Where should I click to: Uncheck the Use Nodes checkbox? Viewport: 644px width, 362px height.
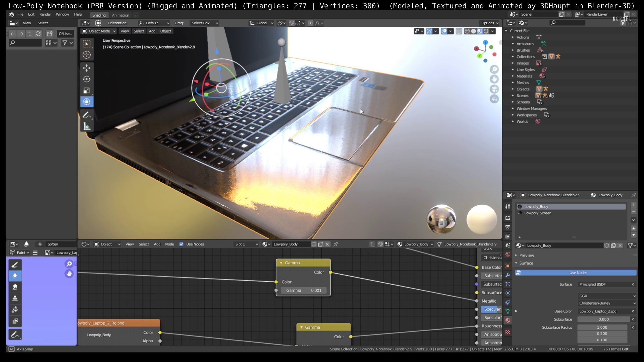(181, 244)
